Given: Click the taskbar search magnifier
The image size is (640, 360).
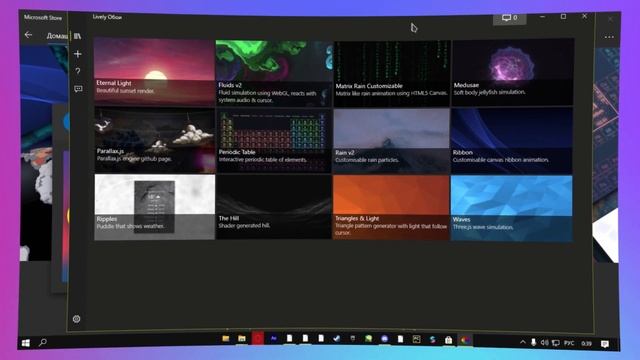Looking at the screenshot, I should [43, 342].
